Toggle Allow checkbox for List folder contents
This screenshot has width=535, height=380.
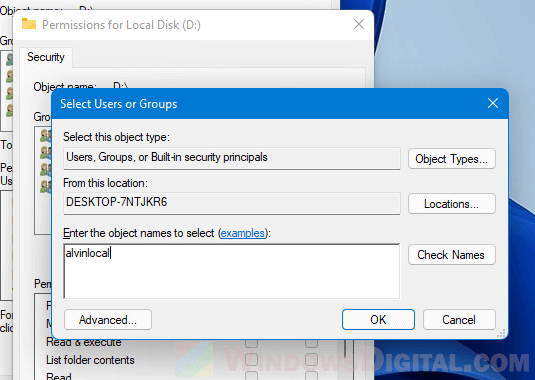(251, 359)
